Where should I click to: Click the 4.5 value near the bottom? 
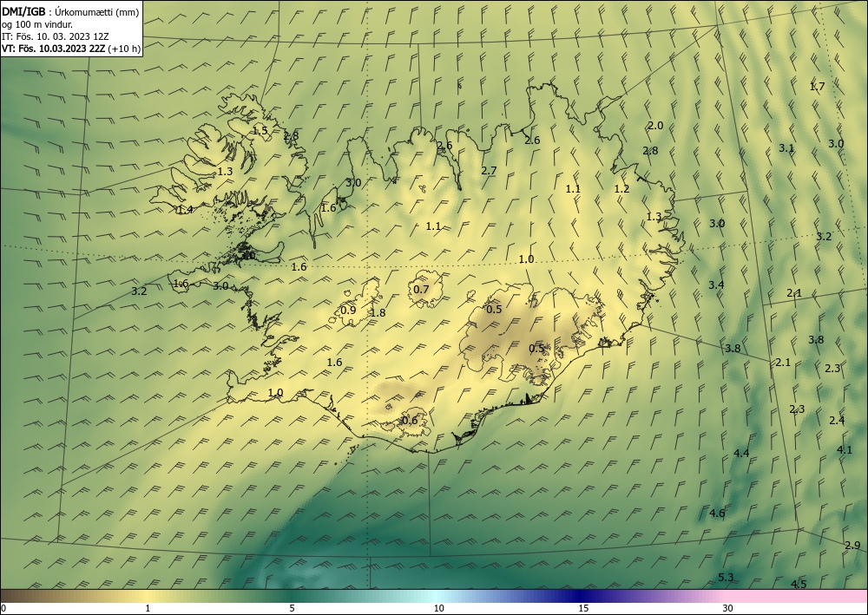799,584
